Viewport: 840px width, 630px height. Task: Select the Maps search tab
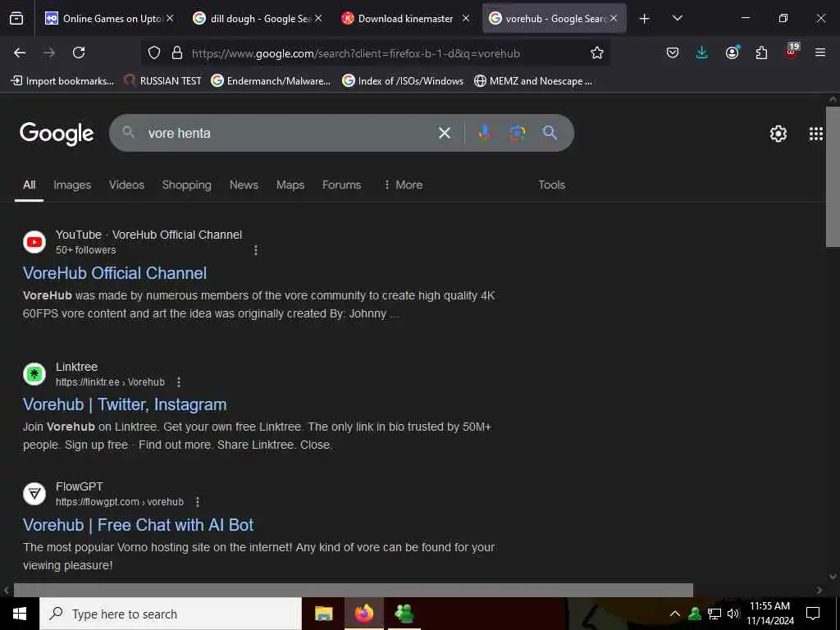click(x=290, y=185)
